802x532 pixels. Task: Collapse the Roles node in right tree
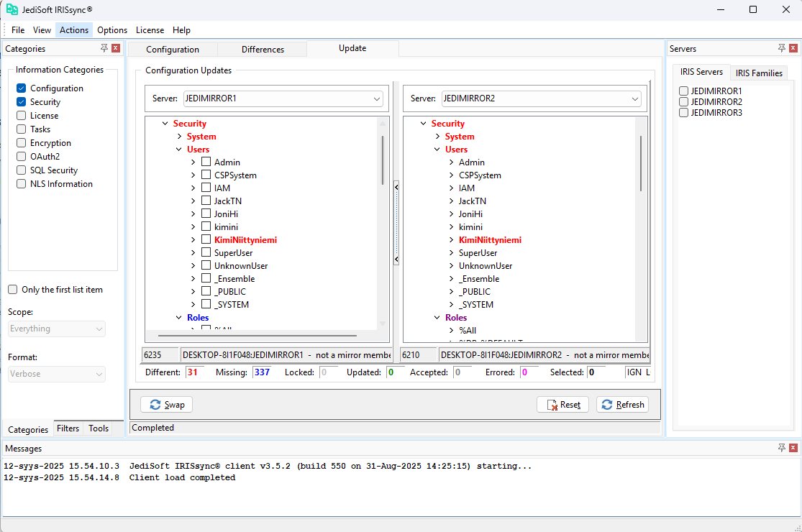pos(437,317)
